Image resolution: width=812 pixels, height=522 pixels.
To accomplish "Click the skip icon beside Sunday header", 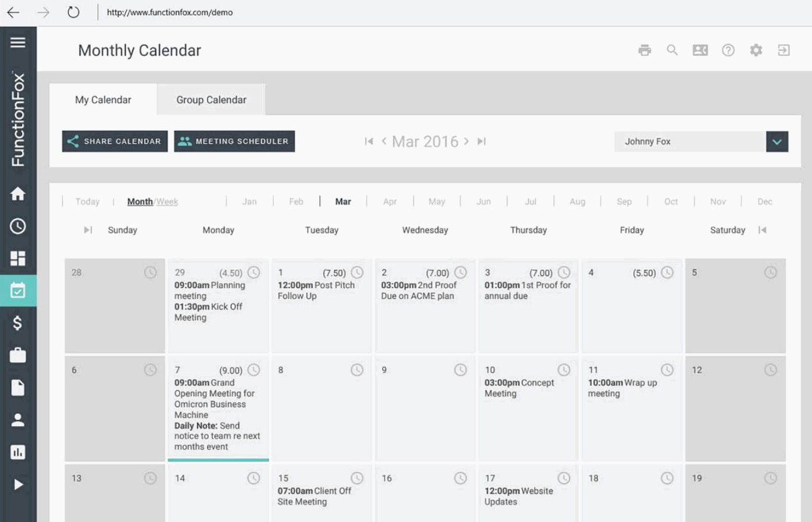I will (x=88, y=230).
